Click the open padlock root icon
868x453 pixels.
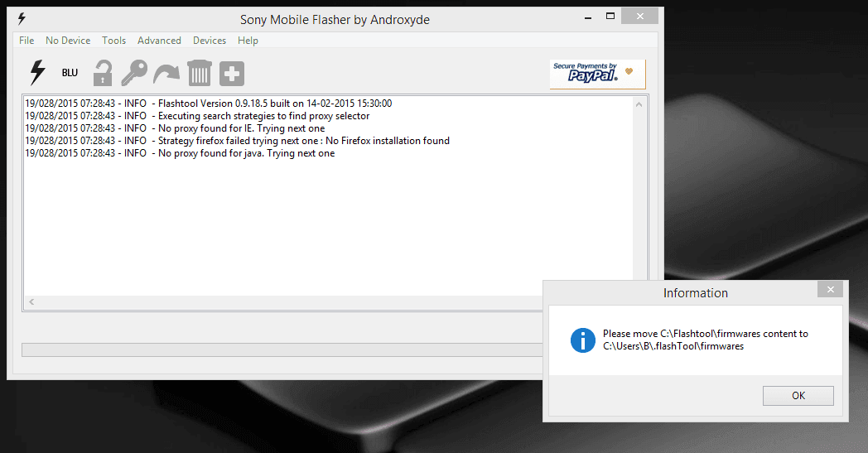tap(103, 73)
